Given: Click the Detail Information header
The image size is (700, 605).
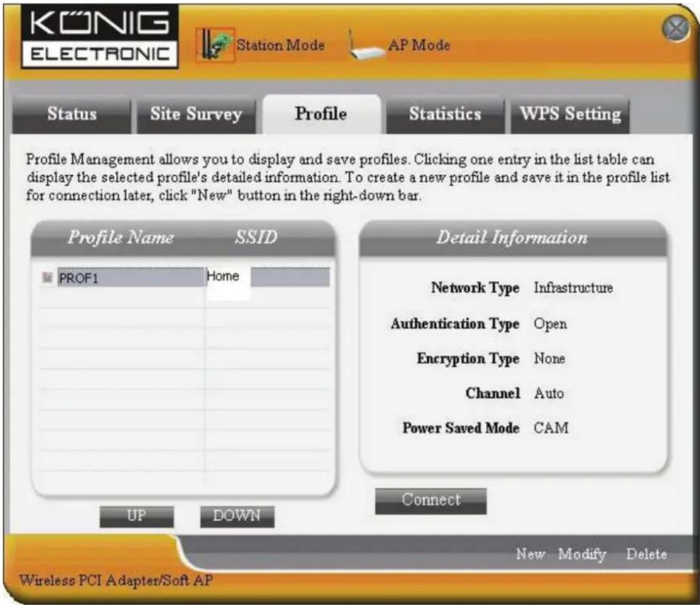Looking at the screenshot, I should click(x=512, y=237).
